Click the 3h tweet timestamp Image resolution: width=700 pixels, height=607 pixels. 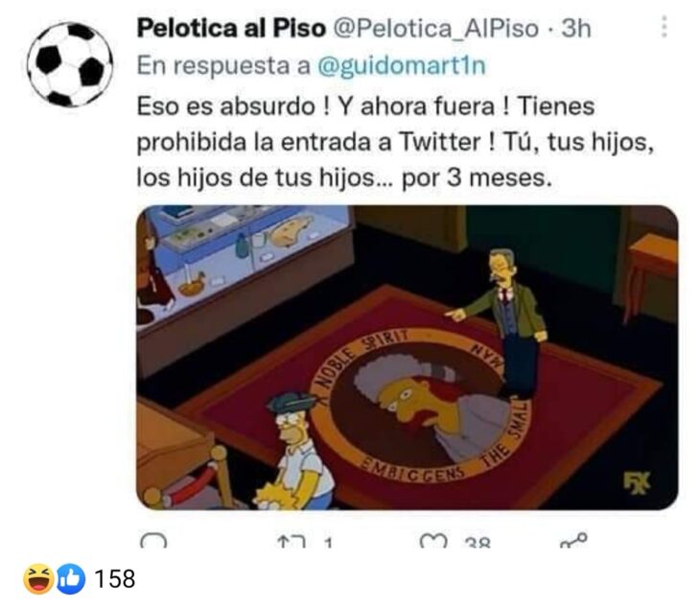pyautogui.click(x=576, y=29)
